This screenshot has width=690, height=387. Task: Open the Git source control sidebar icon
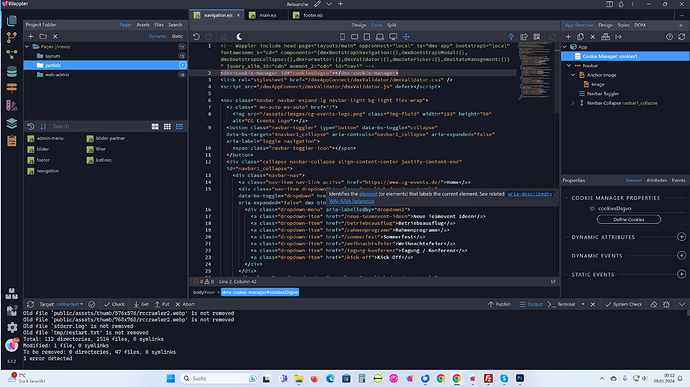click(12, 37)
